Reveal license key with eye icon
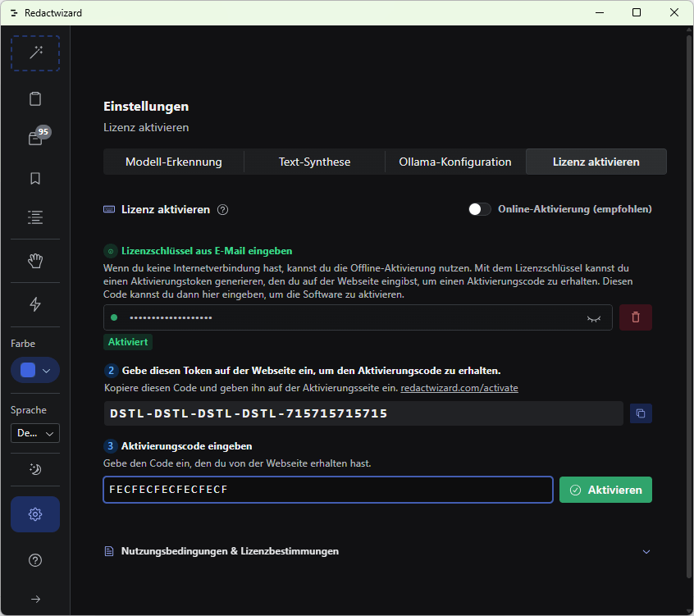694x616 pixels. coord(594,318)
